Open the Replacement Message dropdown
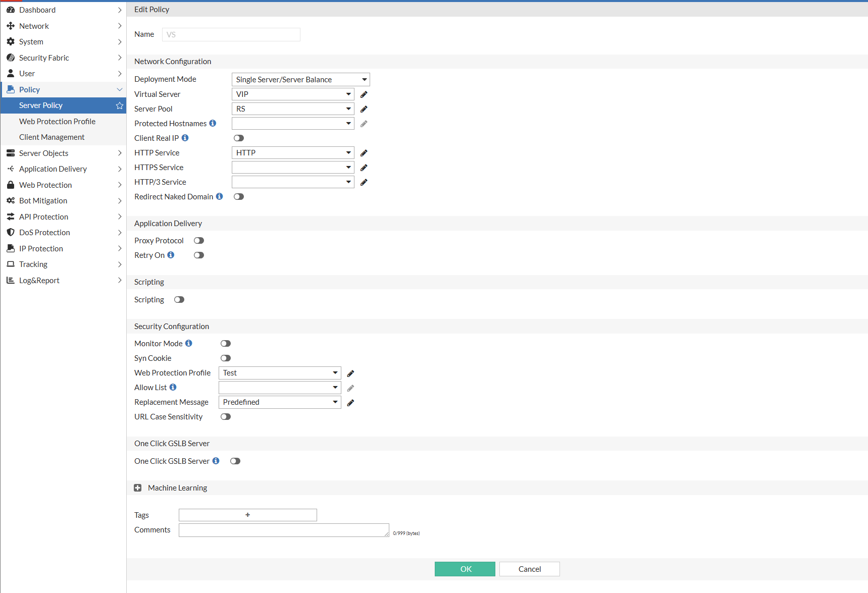 coord(280,402)
